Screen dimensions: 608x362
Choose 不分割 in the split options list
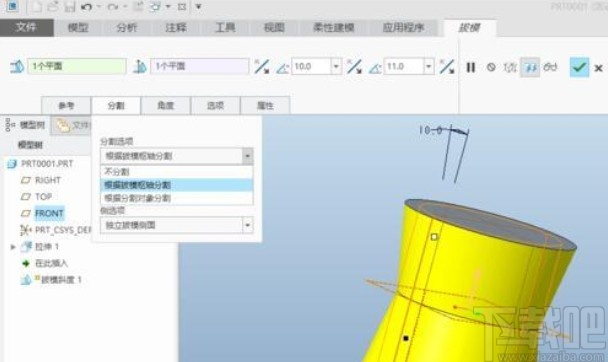[x=176, y=172]
